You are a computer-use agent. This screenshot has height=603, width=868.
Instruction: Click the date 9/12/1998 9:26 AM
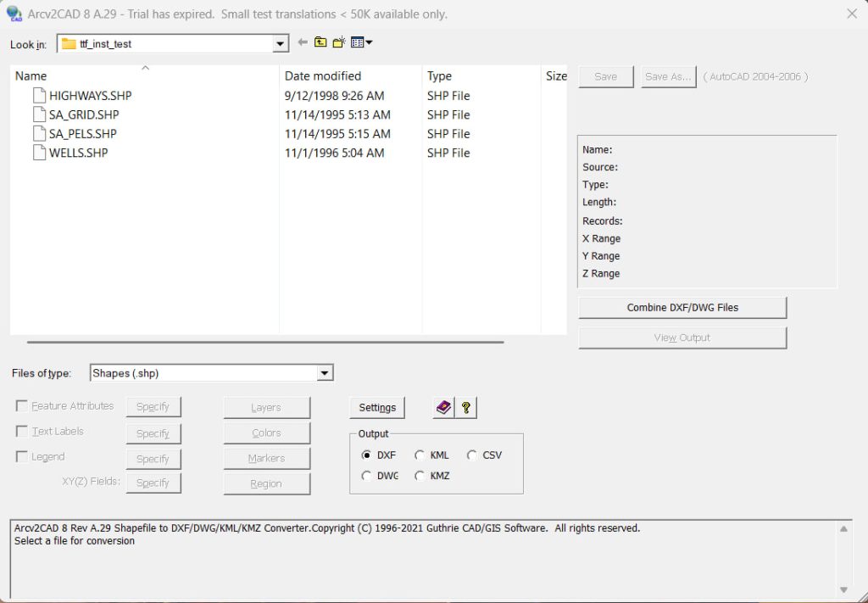334,96
